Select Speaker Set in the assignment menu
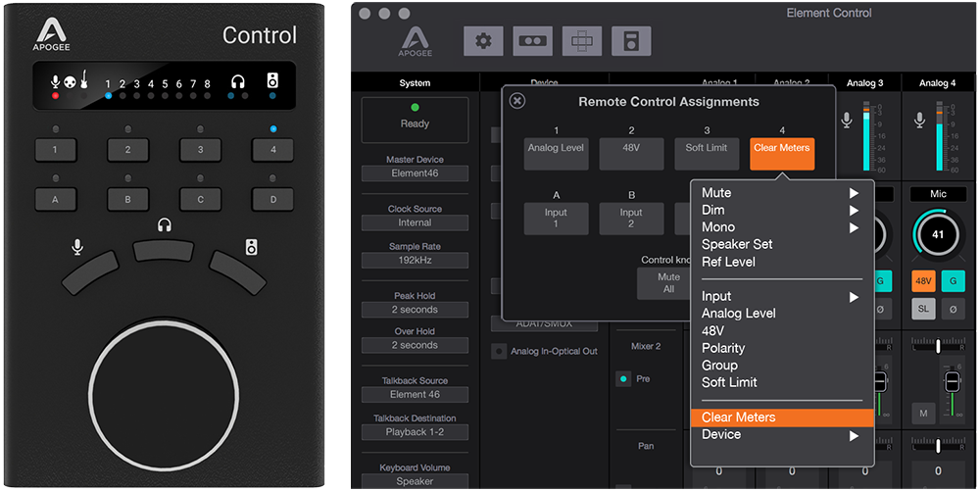 [x=737, y=244]
